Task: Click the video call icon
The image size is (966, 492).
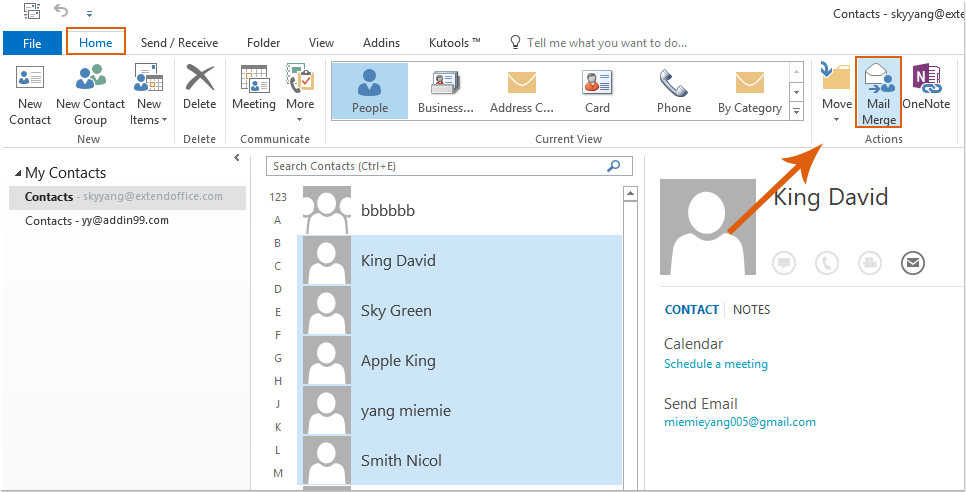Action: tap(870, 264)
